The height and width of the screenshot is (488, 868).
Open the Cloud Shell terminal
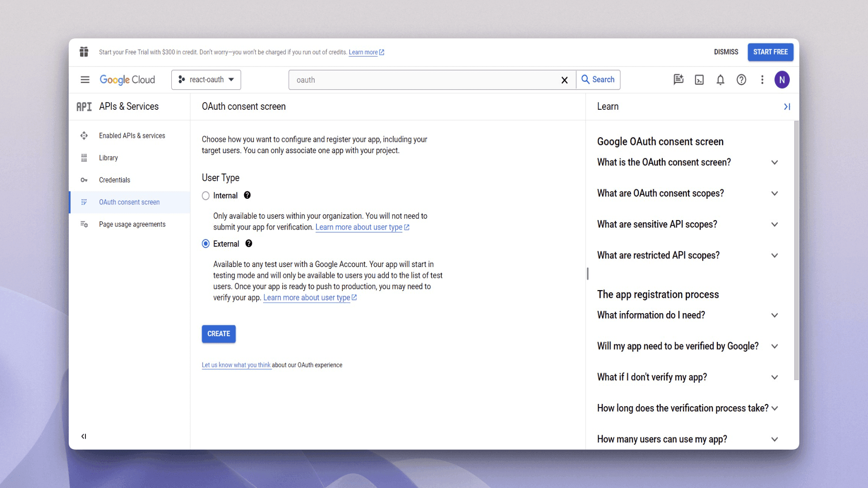[699, 80]
